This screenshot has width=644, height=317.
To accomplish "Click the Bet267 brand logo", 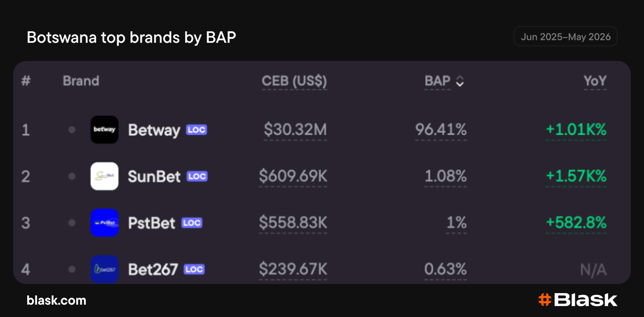I will [x=104, y=269].
